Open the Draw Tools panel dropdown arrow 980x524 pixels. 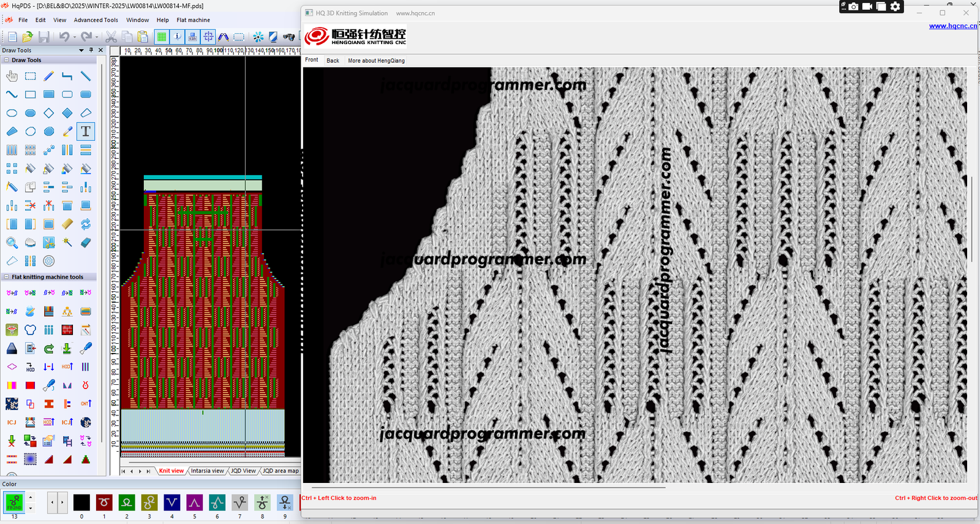(x=81, y=50)
